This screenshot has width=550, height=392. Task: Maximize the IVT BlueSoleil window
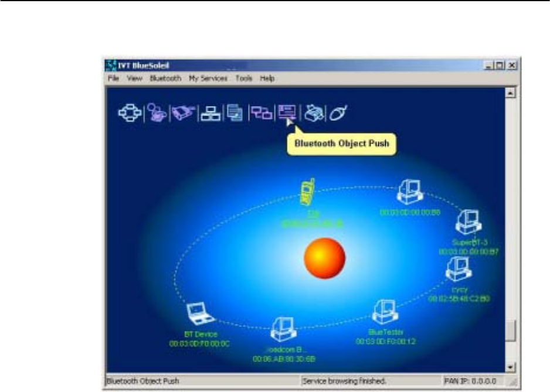point(500,65)
